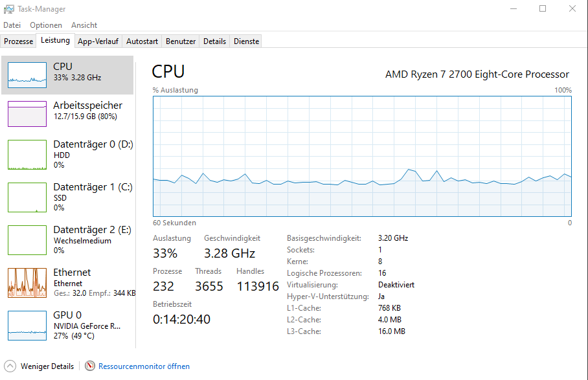The image size is (588, 380).
Task: Open Arbeitsspeicher memory graph thumbnail
Action: (27, 114)
